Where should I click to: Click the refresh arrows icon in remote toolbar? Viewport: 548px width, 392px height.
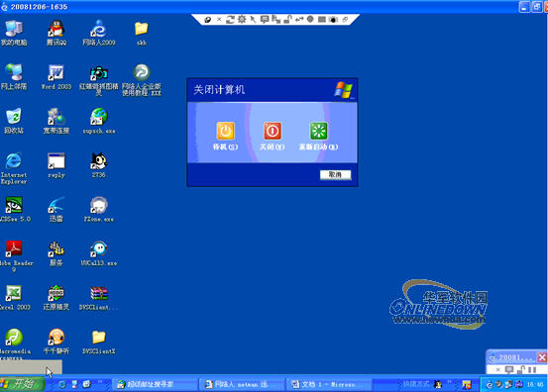(230, 20)
